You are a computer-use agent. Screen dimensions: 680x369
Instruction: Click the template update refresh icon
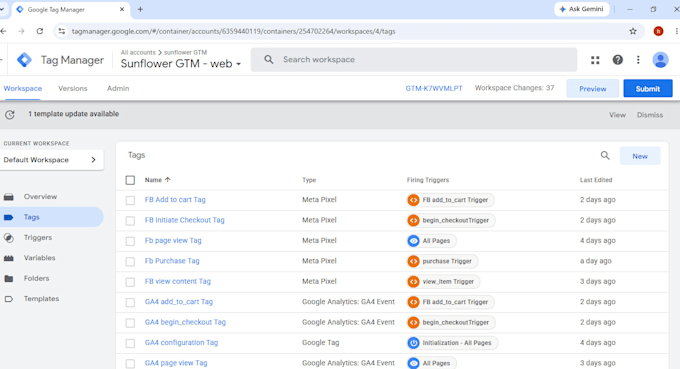[10, 114]
